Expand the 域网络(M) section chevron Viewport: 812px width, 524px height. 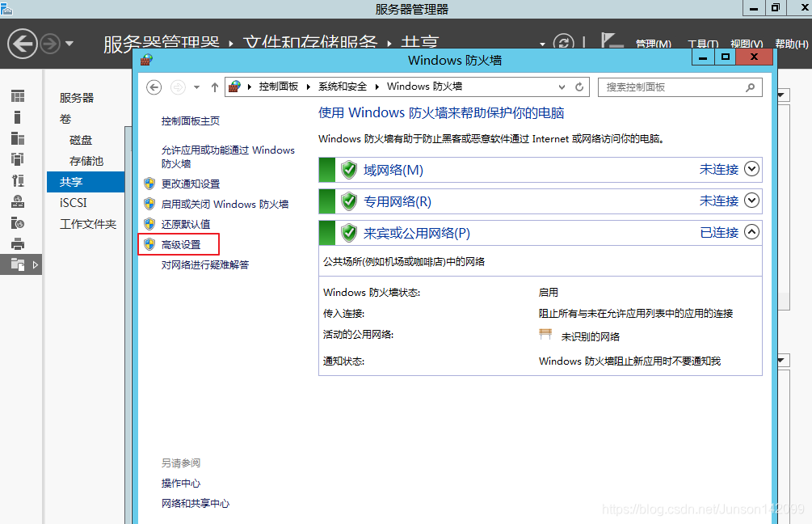pyautogui.click(x=752, y=169)
